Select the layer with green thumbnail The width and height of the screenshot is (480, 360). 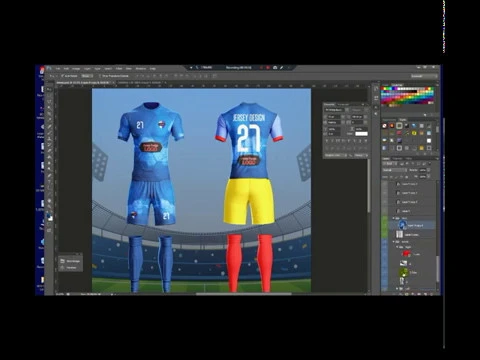pos(412,273)
